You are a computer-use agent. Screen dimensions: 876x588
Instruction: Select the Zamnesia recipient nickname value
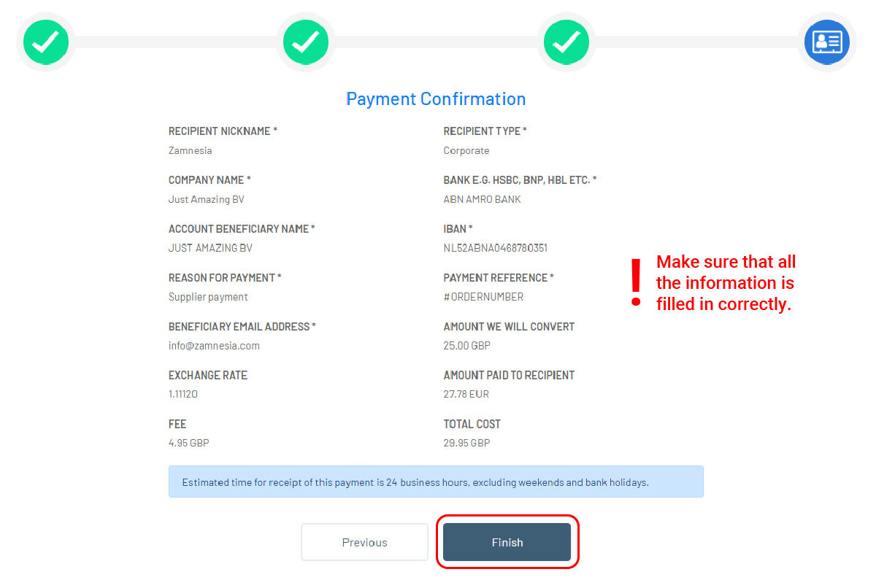coord(190,151)
